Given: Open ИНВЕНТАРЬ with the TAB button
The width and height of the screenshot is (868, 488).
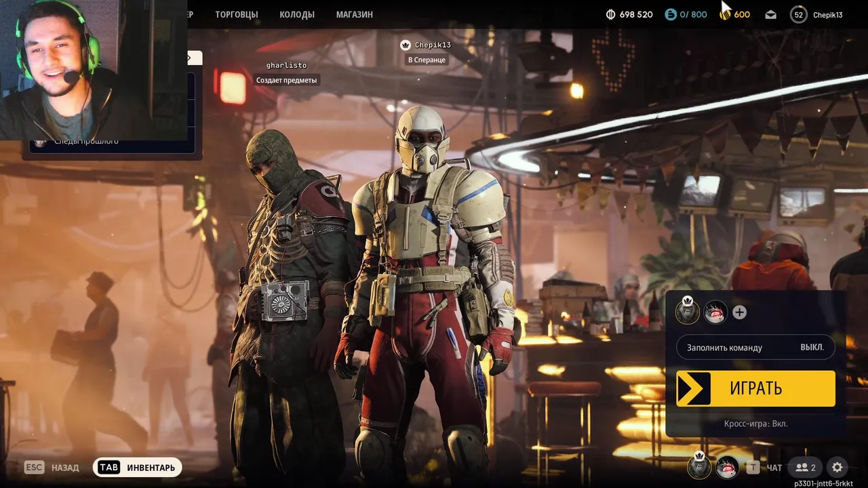Looking at the screenshot, I should [x=137, y=468].
